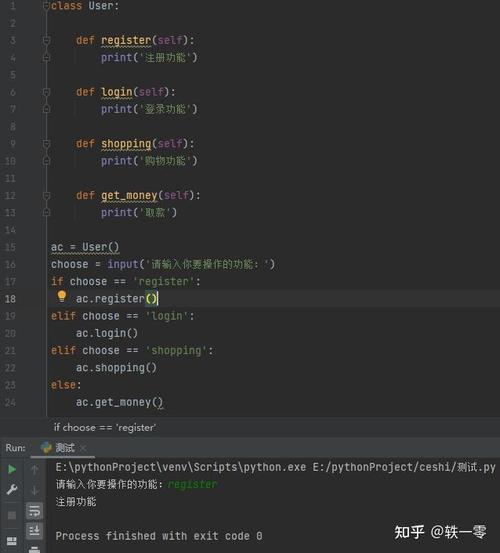This screenshot has width=500, height=553.
Task: Collapse the def register fold marker on line 3
Action: point(46,40)
